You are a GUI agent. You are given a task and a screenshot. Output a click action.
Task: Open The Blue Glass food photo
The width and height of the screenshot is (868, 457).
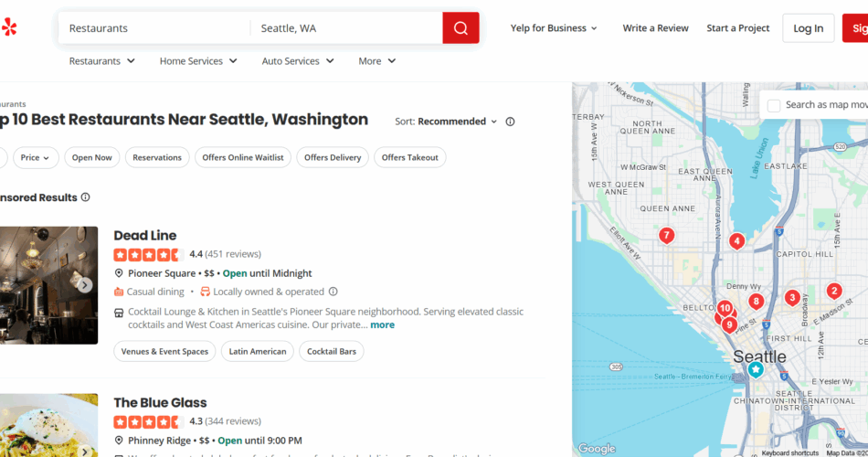coord(48,425)
